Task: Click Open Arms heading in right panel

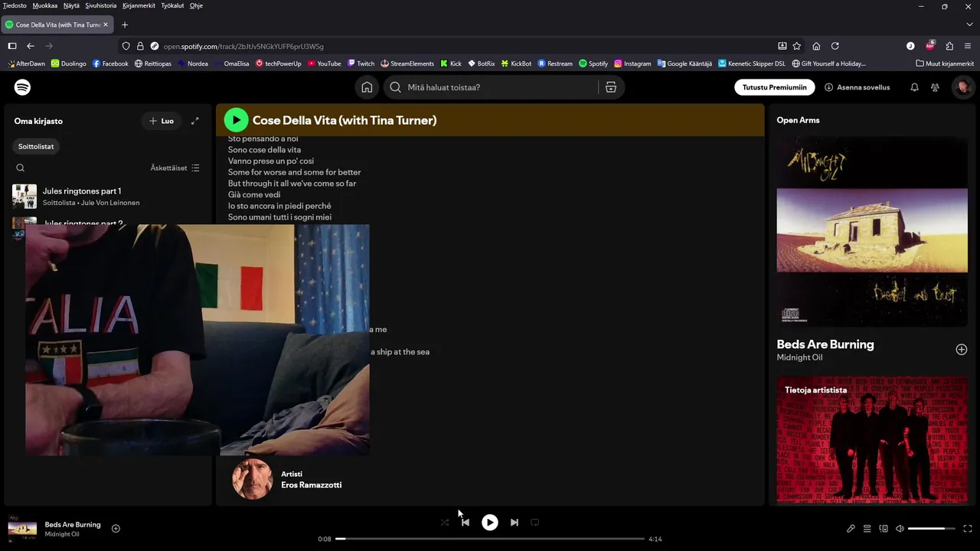Action: tap(799, 120)
